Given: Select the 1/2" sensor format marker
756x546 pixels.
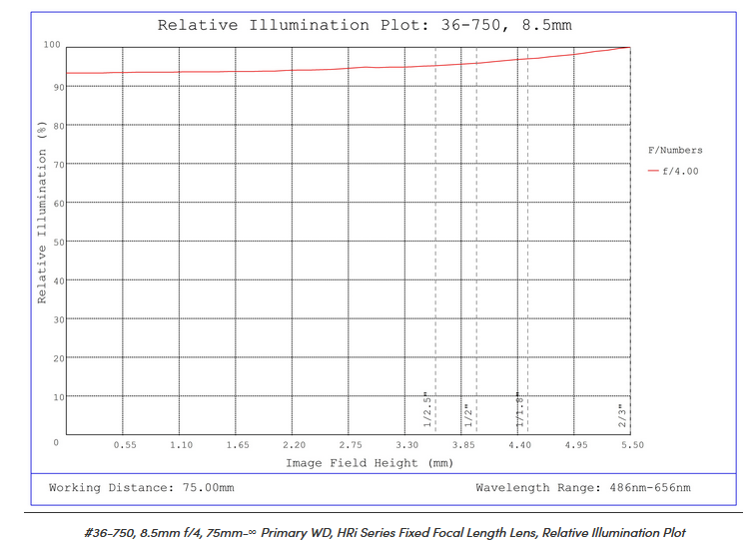Looking at the screenshot, I should click(466, 413).
